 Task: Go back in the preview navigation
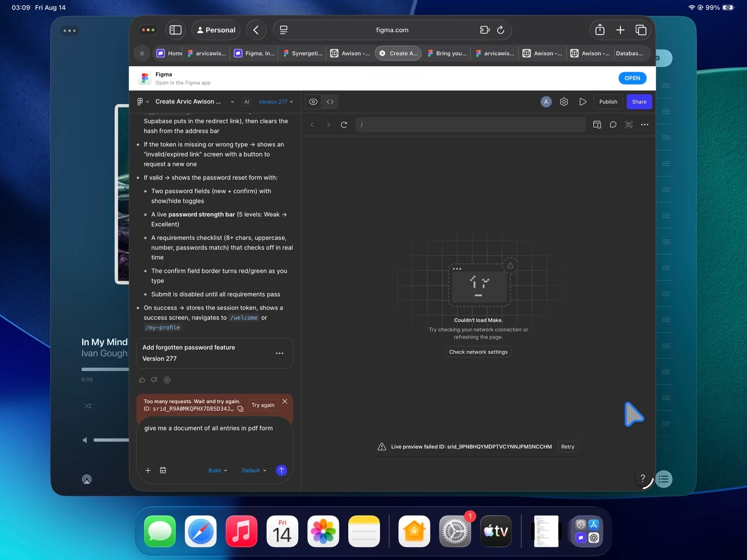point(312,125)
